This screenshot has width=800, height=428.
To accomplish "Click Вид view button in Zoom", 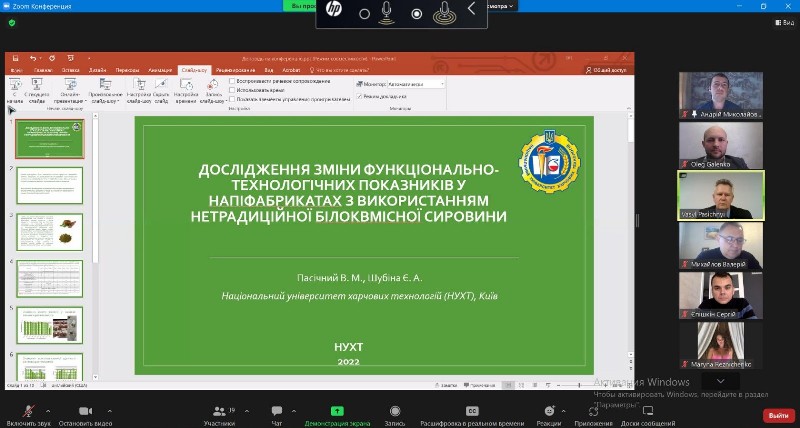I will point(785,22).
